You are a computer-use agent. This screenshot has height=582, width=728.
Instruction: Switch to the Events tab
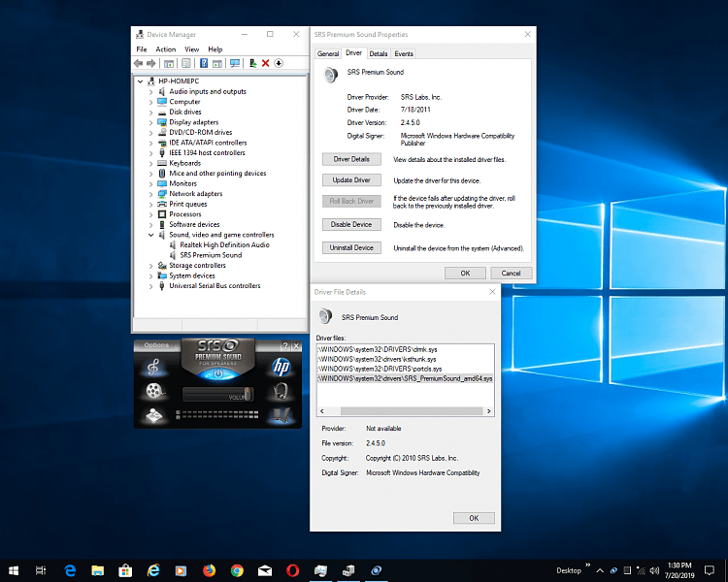pos(404,54)
